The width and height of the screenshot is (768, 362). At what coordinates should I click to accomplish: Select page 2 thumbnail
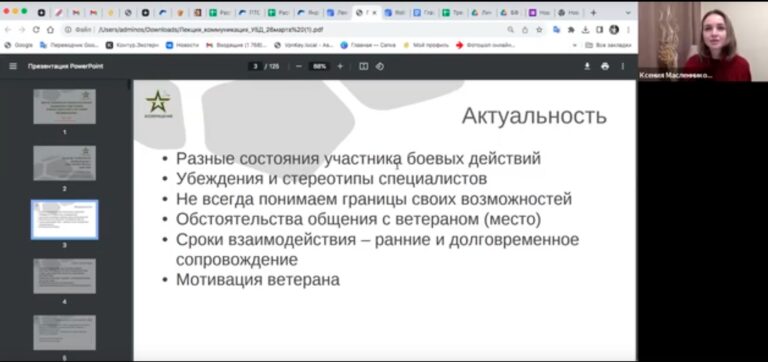pyautogui.click(x=64, y=163)
